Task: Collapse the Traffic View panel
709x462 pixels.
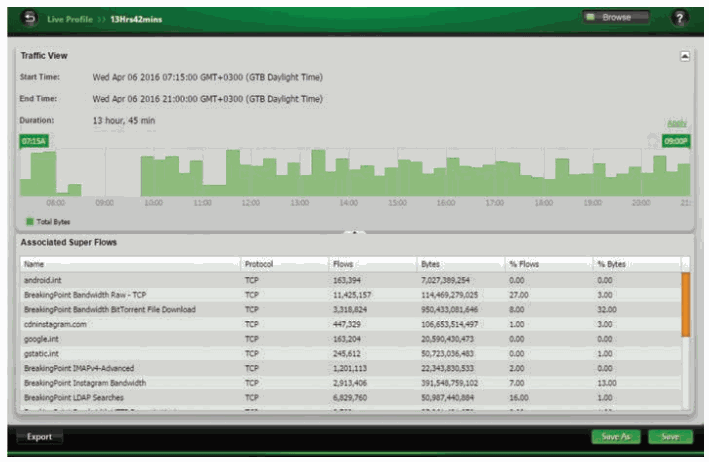Action: (x=684, y=56)
